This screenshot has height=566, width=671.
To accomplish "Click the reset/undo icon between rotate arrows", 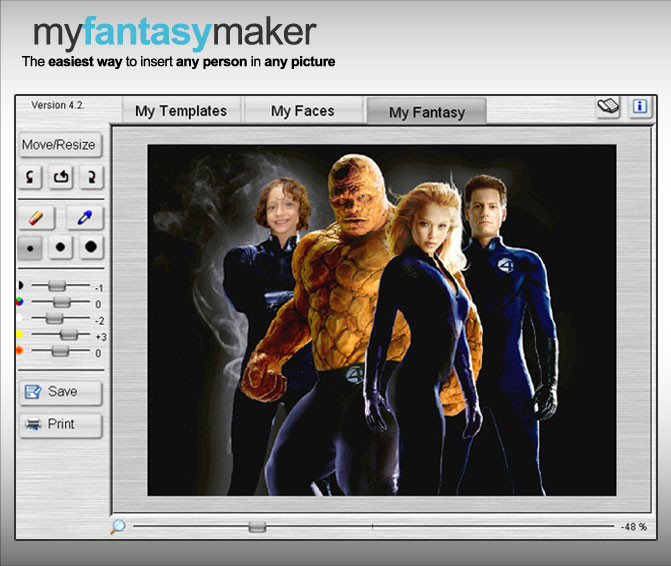I will [61, 177].
